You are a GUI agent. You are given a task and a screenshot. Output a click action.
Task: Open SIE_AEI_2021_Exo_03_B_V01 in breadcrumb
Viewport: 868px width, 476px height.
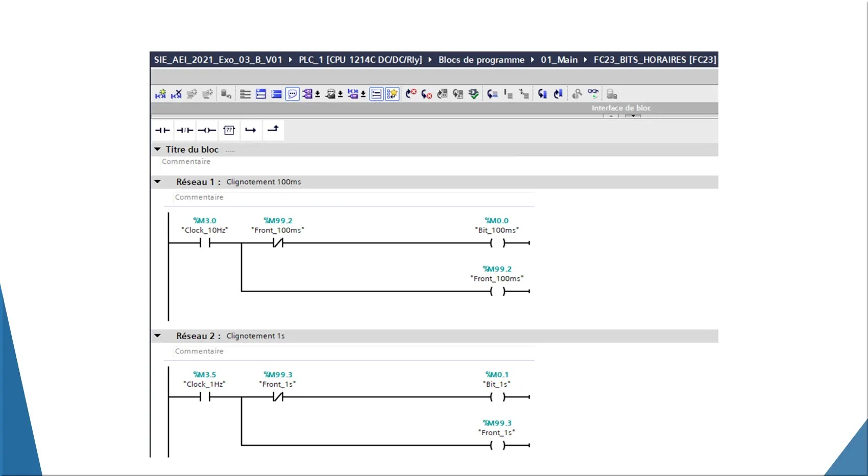pos(218,60)
